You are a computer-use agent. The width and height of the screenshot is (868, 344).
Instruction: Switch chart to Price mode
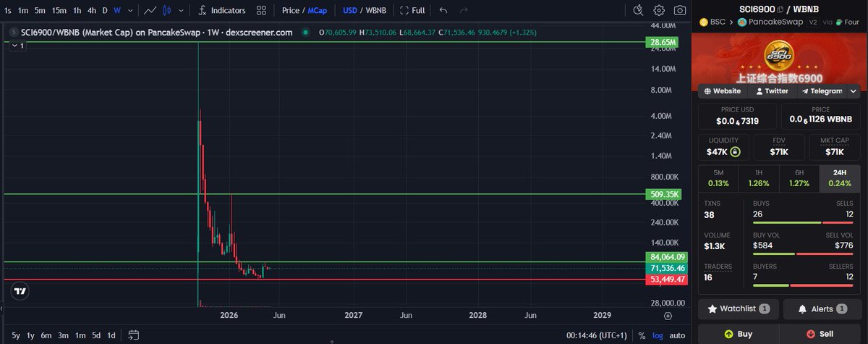(x=291, y=10)
